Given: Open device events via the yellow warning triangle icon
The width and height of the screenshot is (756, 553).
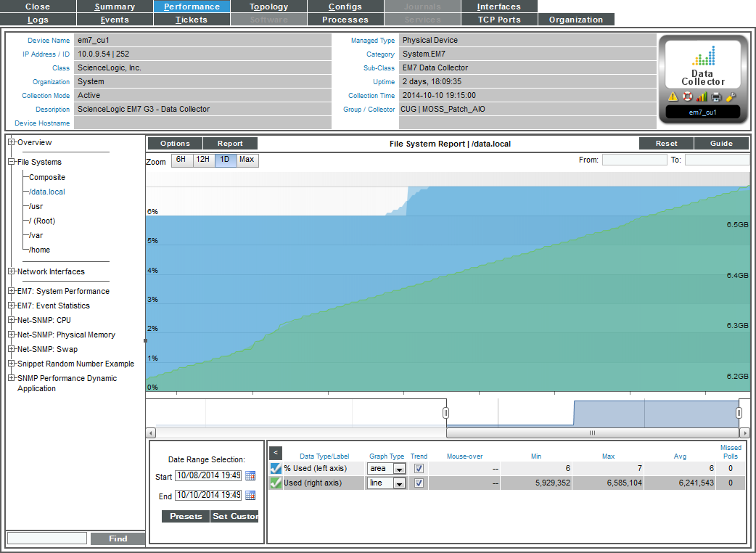Looking at the screenshot, I should point(673,97).
